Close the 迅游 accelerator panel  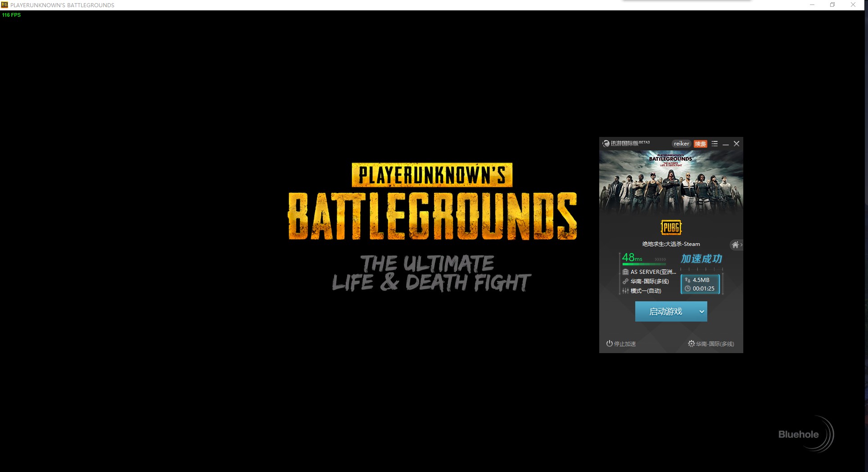pos(737,144)
